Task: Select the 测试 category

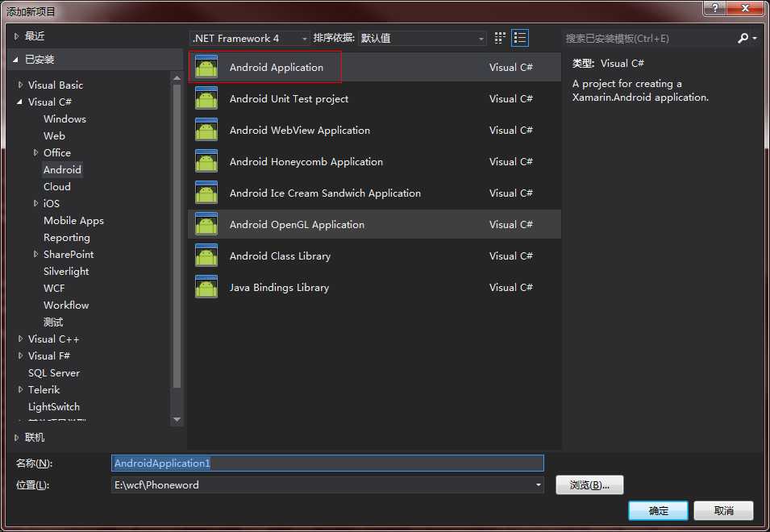Action: [53, 322]
